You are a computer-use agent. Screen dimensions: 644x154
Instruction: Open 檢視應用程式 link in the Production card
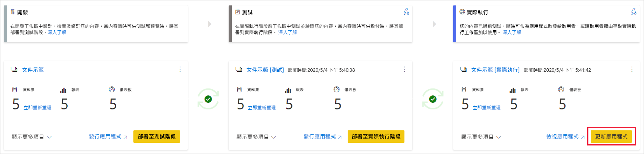pos(565,137)
